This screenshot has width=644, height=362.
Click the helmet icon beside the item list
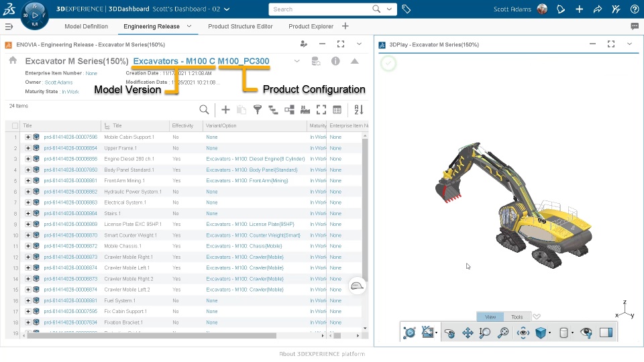(357, 286)
